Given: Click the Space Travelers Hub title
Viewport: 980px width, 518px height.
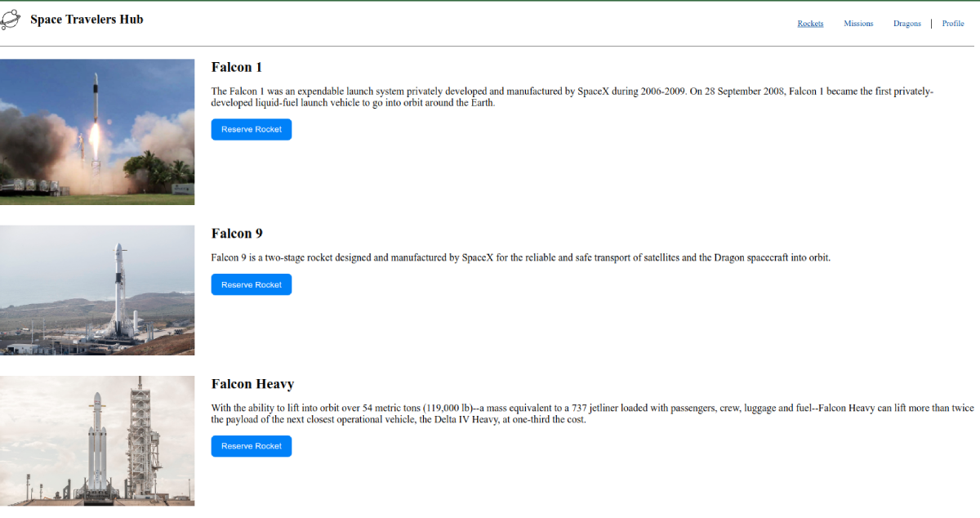Looking at the screenshot, I should (87, 20).
